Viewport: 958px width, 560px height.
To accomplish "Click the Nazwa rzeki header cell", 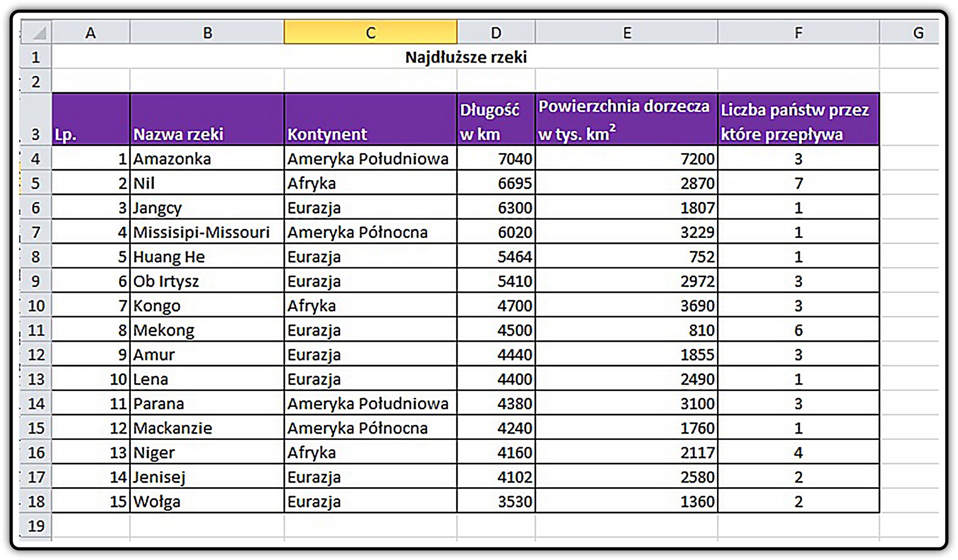I will [207, 119].
